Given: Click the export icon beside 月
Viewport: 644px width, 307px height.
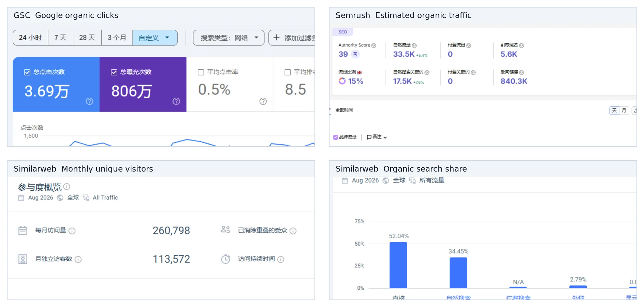Looking at the screenshot, I should 634,110.
